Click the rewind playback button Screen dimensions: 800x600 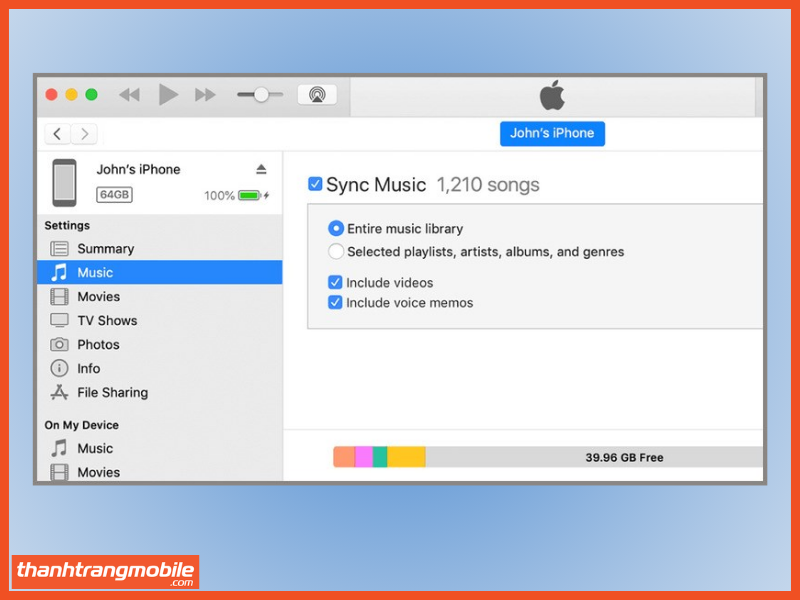[129, 95]
